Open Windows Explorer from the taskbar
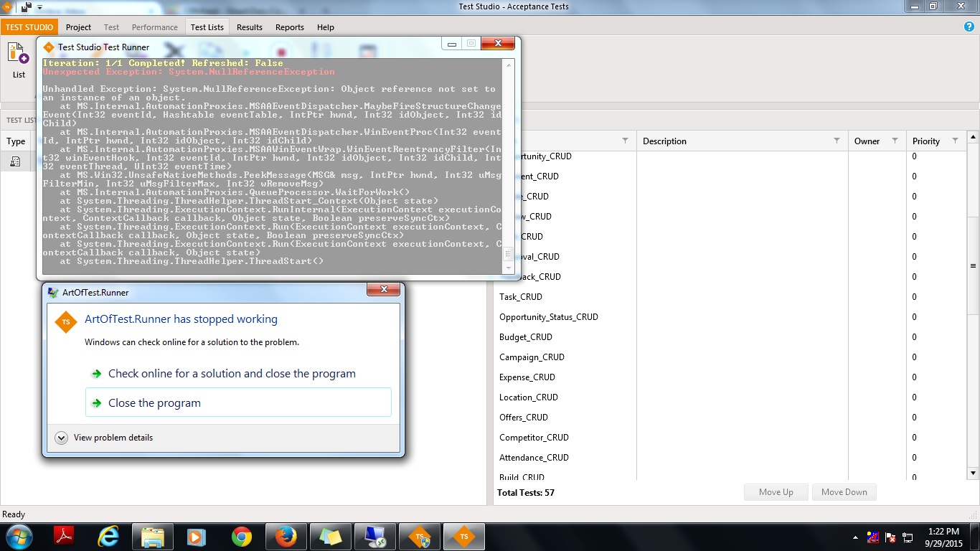Viewport: 980px width, 551px height. [153, 536]
